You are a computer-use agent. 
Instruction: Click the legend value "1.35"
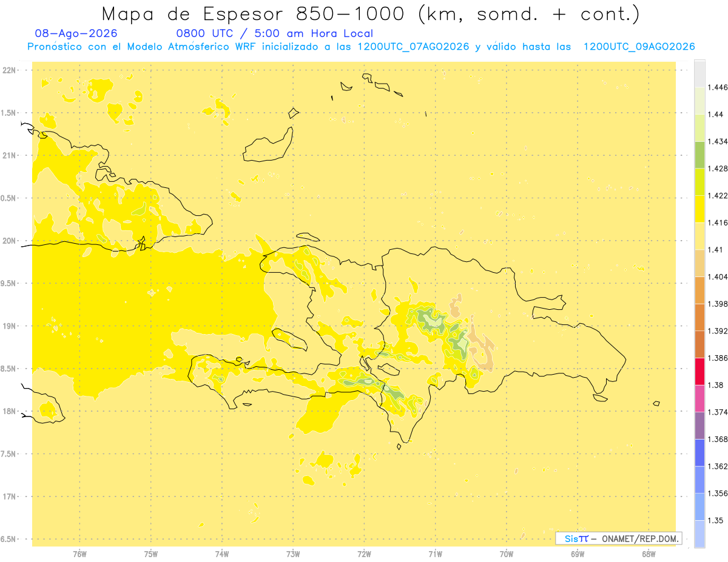pos(716,520)
